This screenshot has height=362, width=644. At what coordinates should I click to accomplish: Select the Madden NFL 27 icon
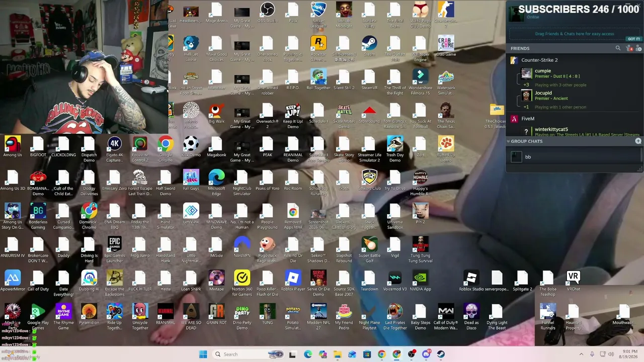click(x=318, y=318)
